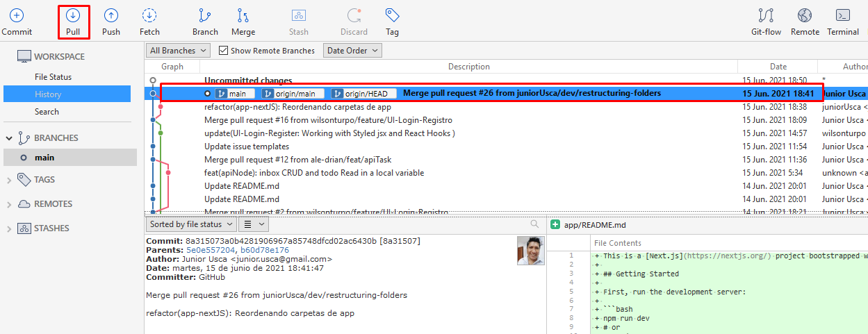Fetch from remote with Fetch button
Screen dimensions: 868x334
click(149, 22)
